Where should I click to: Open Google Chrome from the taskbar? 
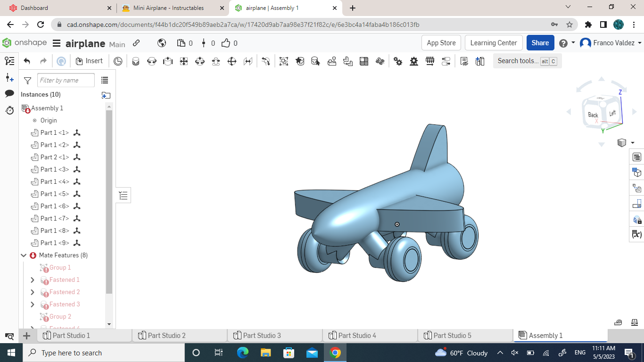click(335, 353)
